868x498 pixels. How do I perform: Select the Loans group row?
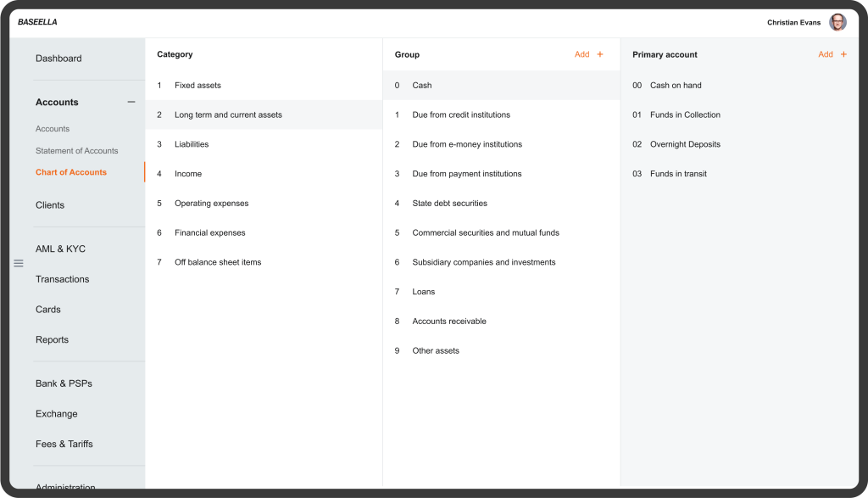tap(423, 292)
